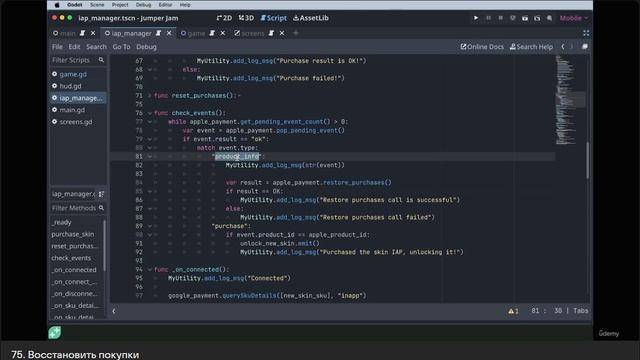The image size is (640, 360).
Task: Open the AssetLib workspace
Action: click(x=311, y=18)
